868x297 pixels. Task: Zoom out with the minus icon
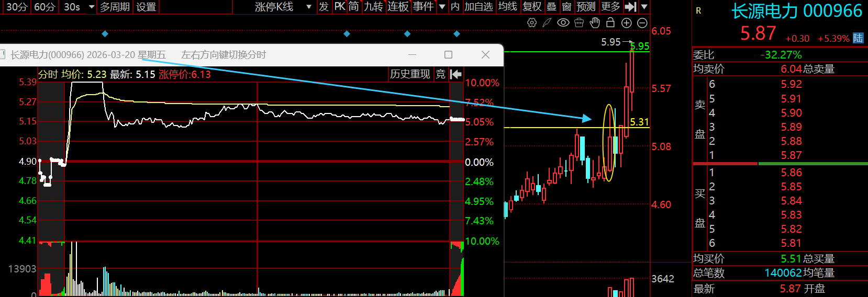[642, 22]
